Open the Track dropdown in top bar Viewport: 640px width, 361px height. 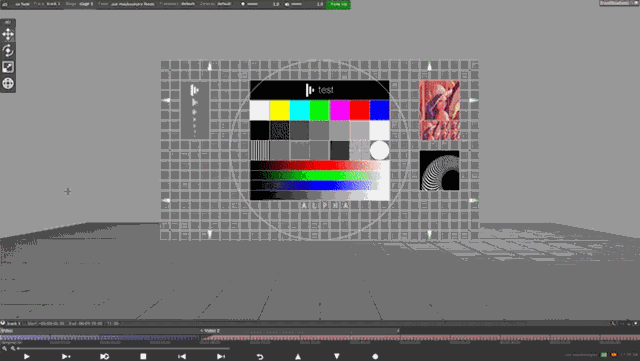53,4
